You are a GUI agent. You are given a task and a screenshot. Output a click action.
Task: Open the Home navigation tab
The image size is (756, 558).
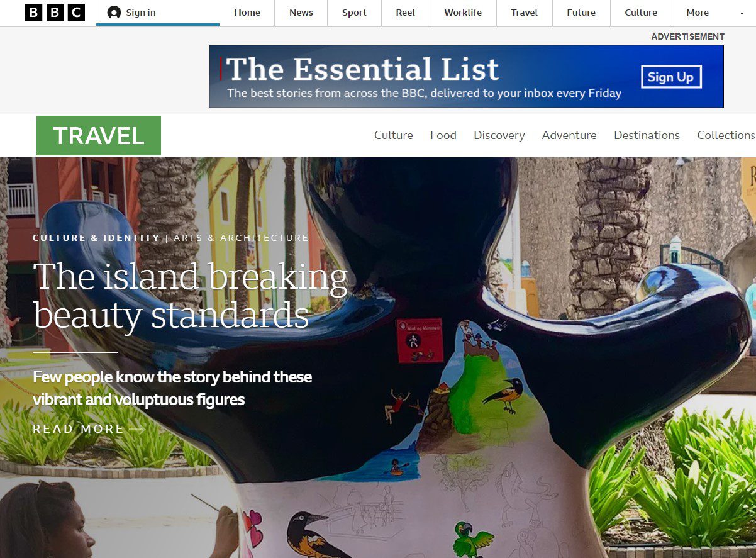[x=247, y=13]
